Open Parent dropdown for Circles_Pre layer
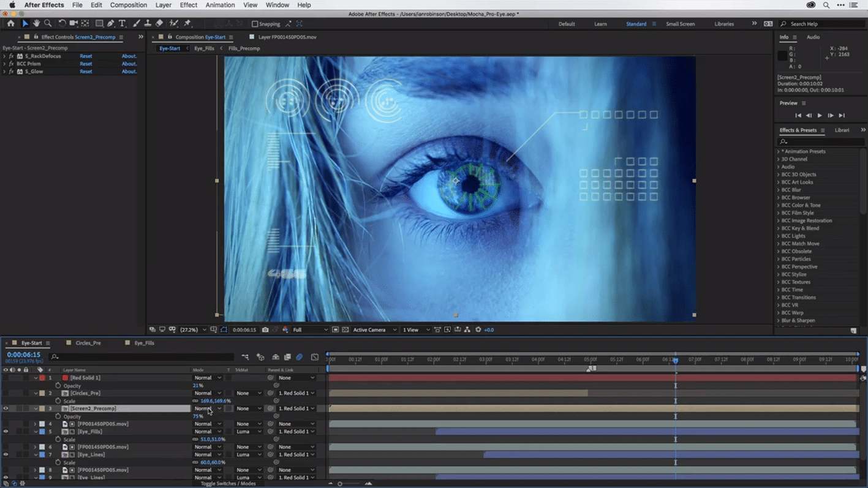This screenshot has height=488, width=868. pos(296,393)
